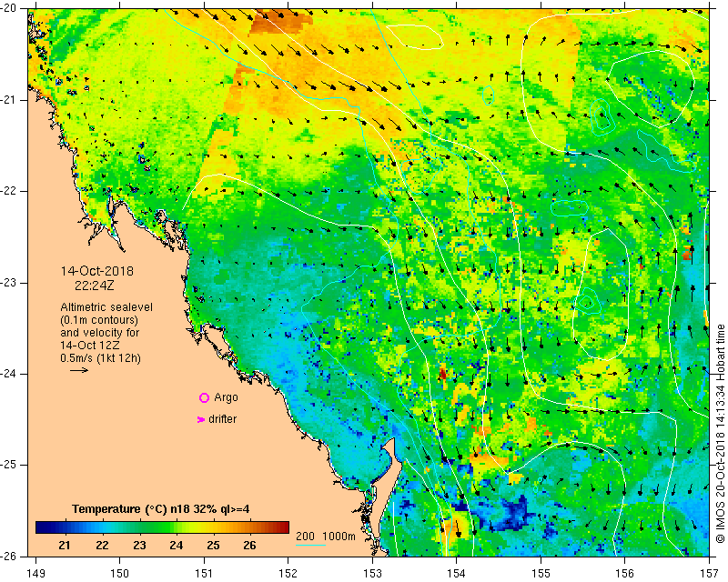Click the 0.5m/s velocity scale arrow

pyautogui.click(x=79, y=370)
